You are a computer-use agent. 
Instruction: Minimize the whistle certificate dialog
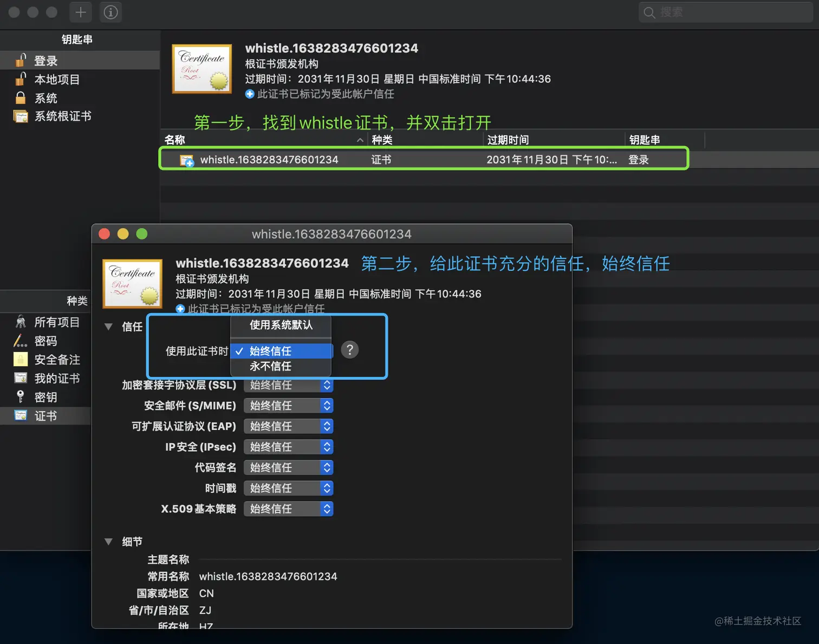pos(123,233)
